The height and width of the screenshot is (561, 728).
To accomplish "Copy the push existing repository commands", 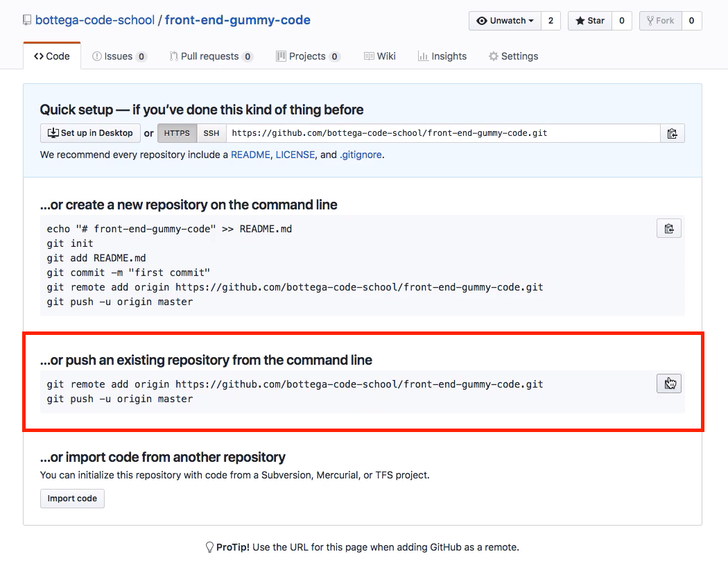I will pos(668,383).
